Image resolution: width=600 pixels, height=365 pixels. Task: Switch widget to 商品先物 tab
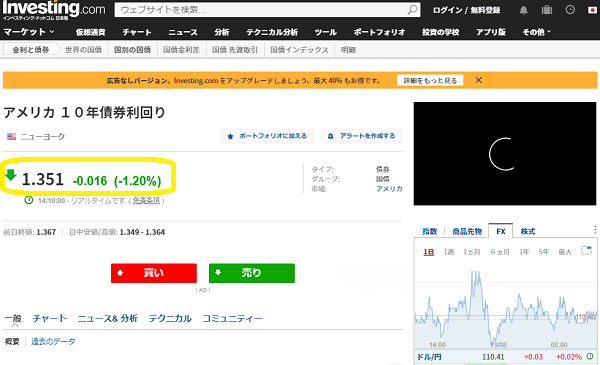(x=467, y=231)
